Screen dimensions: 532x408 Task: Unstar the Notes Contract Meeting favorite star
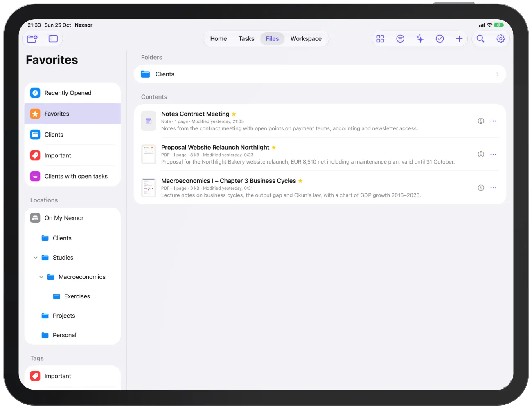(x=234, y=114)
